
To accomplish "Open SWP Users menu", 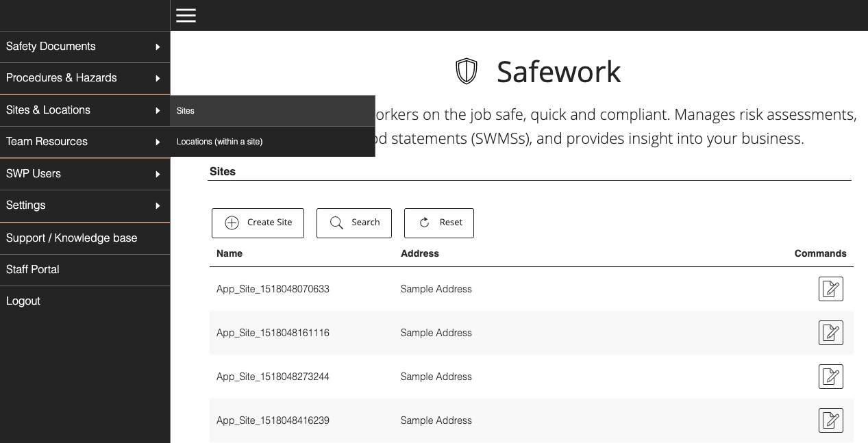I will point(85,174).
